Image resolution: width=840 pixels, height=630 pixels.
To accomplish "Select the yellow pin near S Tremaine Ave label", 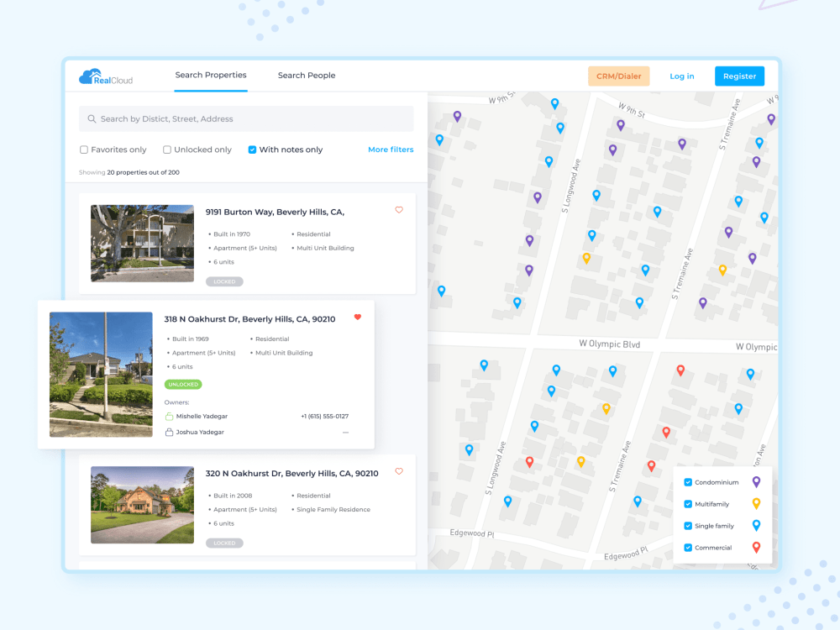I will point(722,270).
